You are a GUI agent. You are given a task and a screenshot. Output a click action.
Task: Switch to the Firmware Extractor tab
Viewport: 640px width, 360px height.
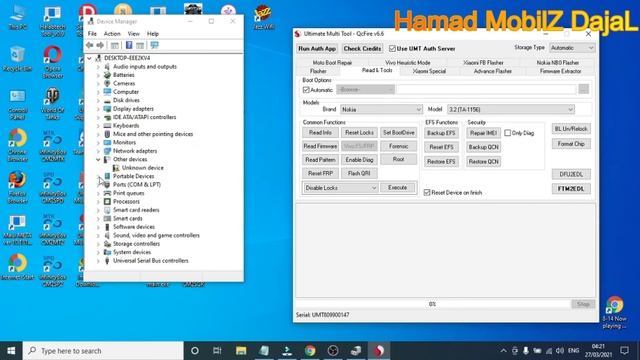(x=560, y=71)
